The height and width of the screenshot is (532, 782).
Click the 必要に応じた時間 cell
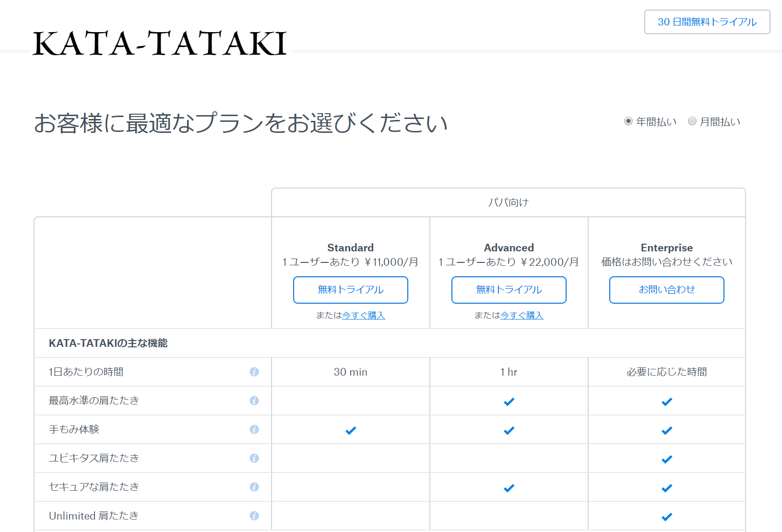[x=667, y=372]
